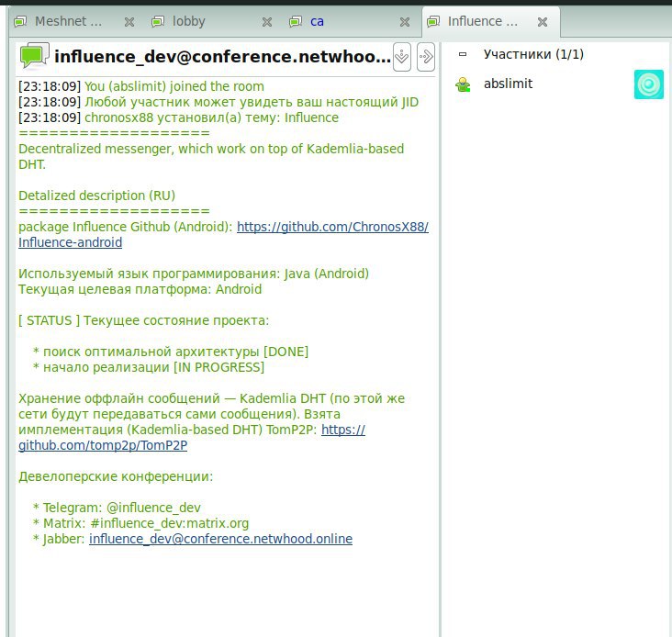Click the right-arrow button beside room title
The image size is (672, 637).
tap(426, 57)
